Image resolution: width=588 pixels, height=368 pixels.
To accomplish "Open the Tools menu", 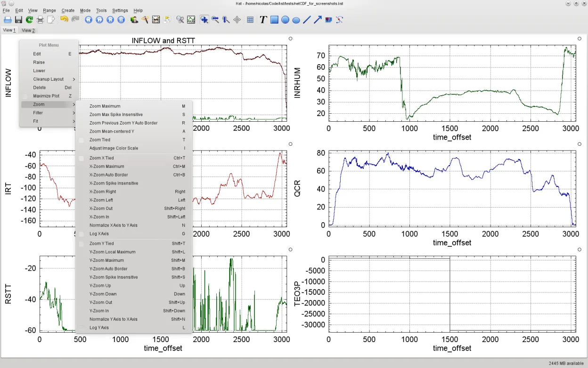I will point(101,10).
